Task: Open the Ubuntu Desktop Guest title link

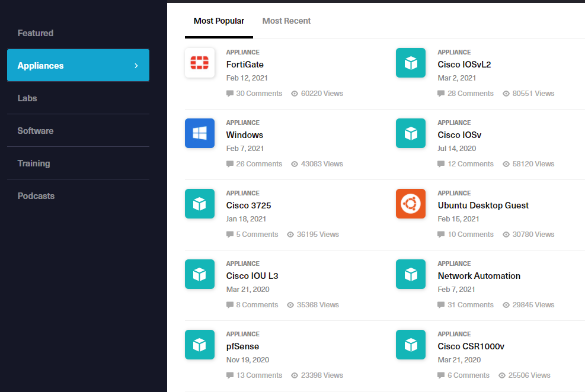Action: [x=483, y=205]
